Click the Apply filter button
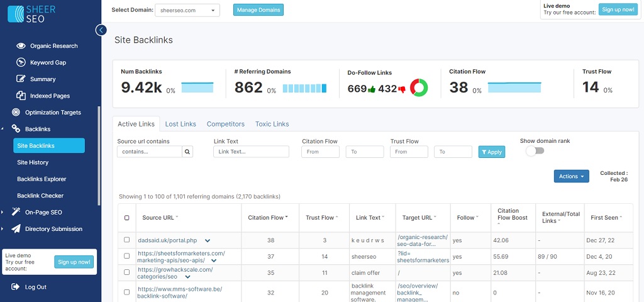Screen dimensions: 644x302 pos(492,152)
